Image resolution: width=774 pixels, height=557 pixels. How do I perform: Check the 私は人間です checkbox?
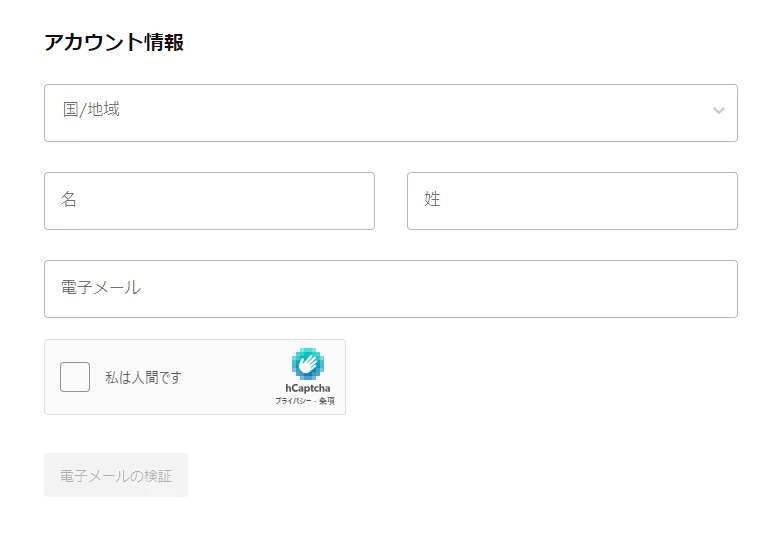pos(75,377)
